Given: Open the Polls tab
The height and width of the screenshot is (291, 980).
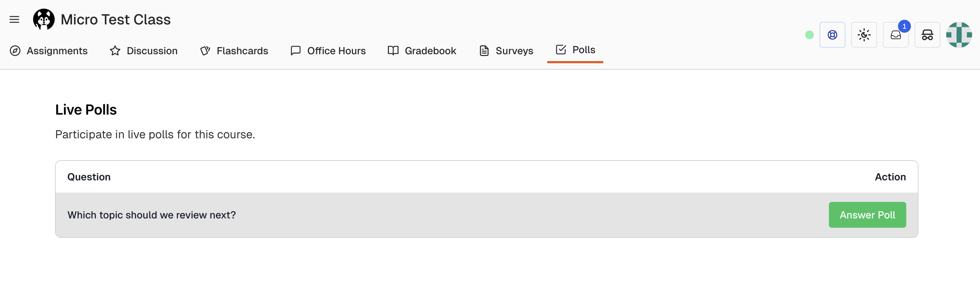Looking at the screenshot, I should click(583, 49).
